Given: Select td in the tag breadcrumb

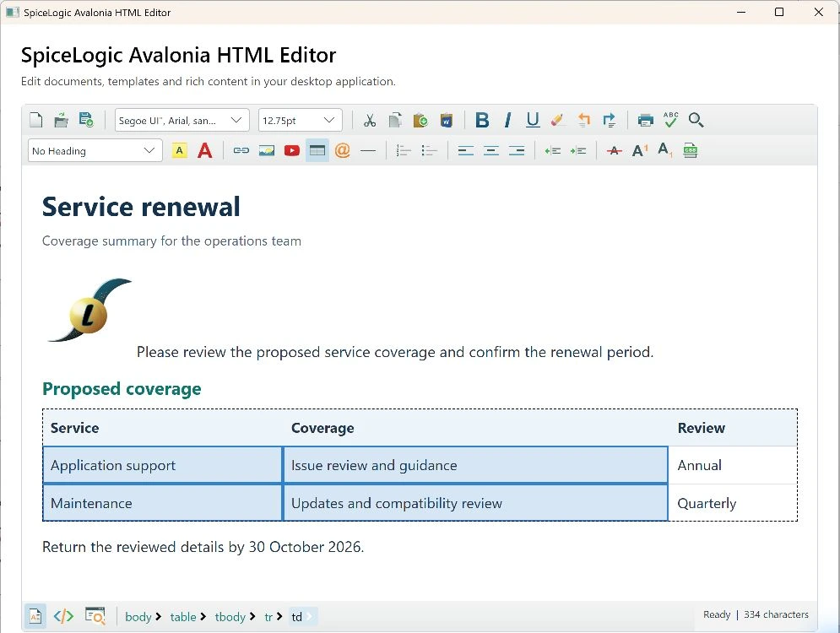Looking at the screenshot, I should tap(297, 617).
